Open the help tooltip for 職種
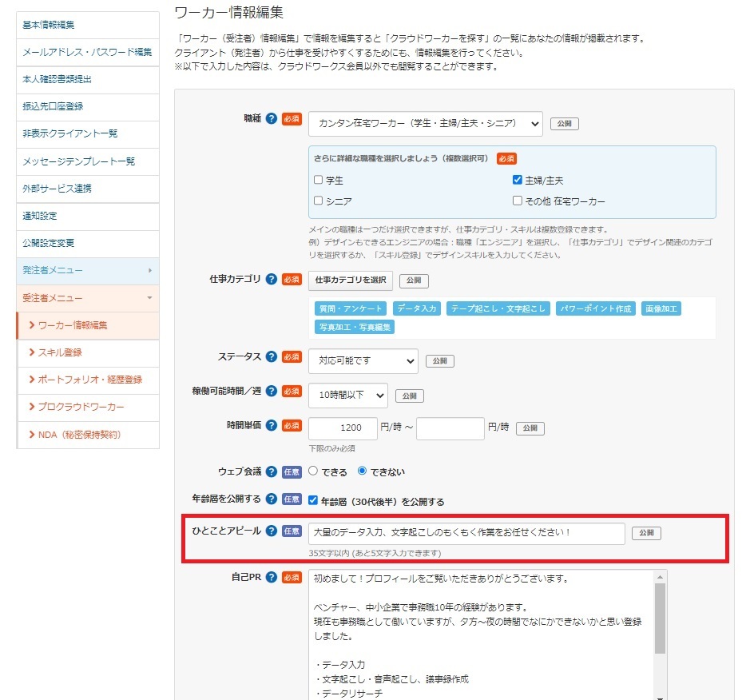The image size is (750, 700). coord(271,118)
